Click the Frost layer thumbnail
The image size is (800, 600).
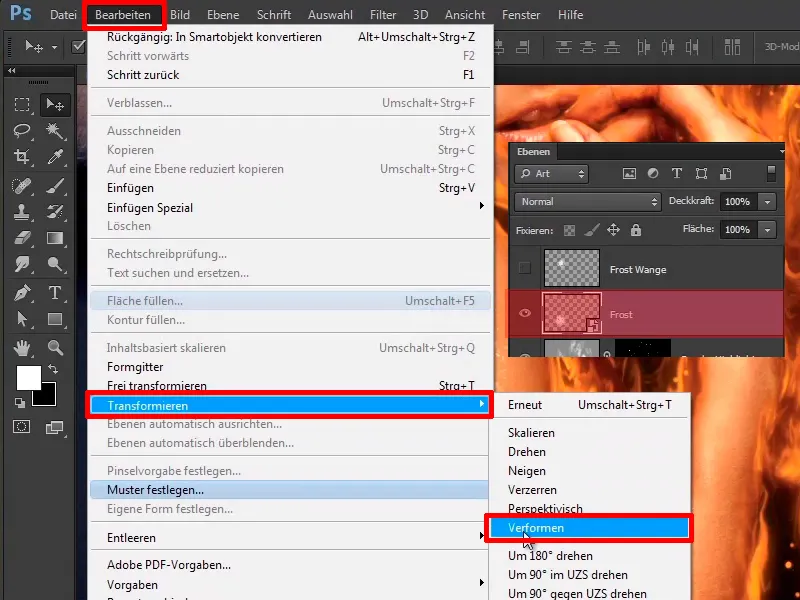[571, 313]
